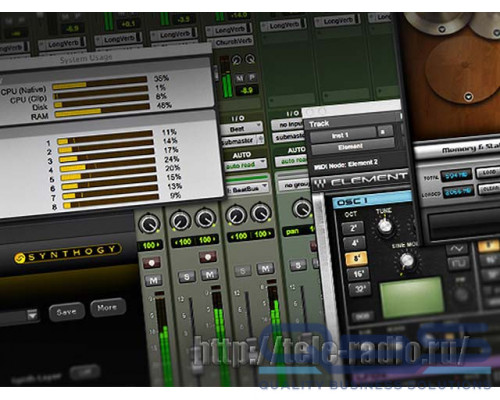
Task: Click the '35%' CPU (Native) value
Action: (x=161, y=79)
